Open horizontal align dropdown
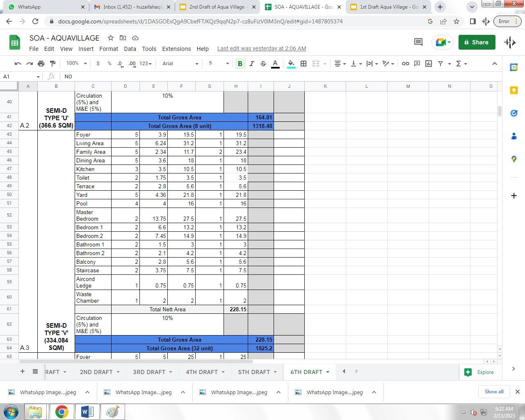Image resolution: width=525 pixels, height=420 pixels. click(x=340, y=64)
